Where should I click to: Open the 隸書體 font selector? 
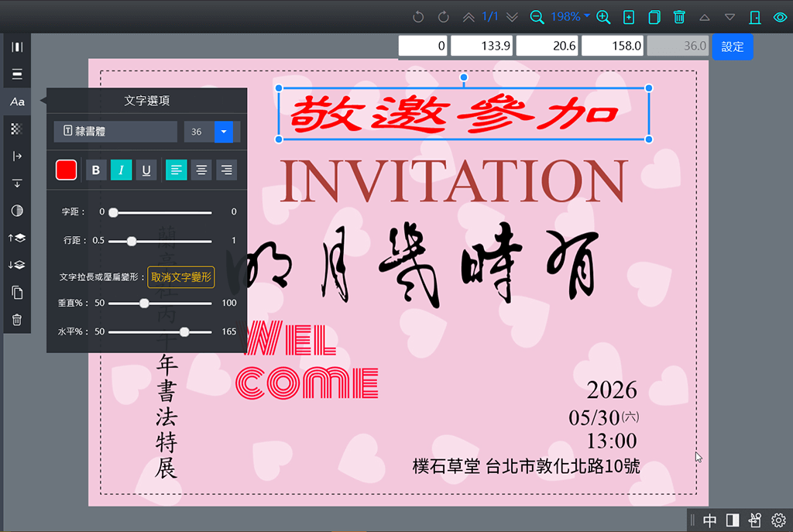click(x=115, y=132)
